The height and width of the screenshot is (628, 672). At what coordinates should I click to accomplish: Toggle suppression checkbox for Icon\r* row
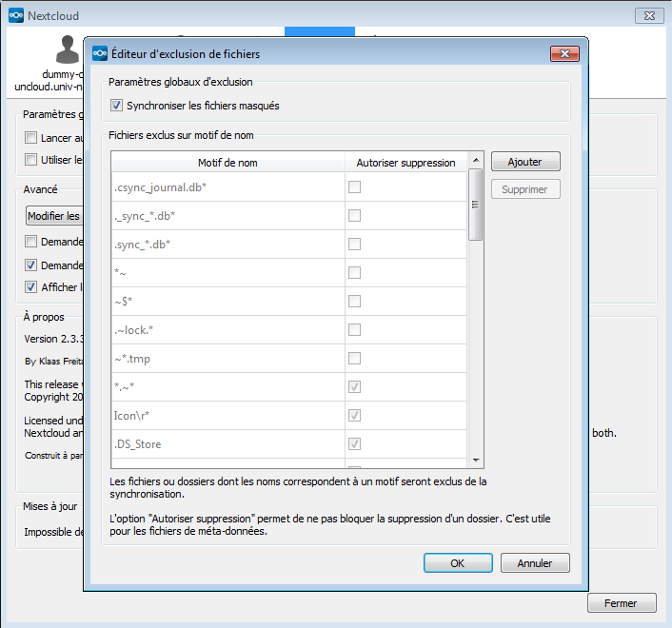tap(354, 416)
